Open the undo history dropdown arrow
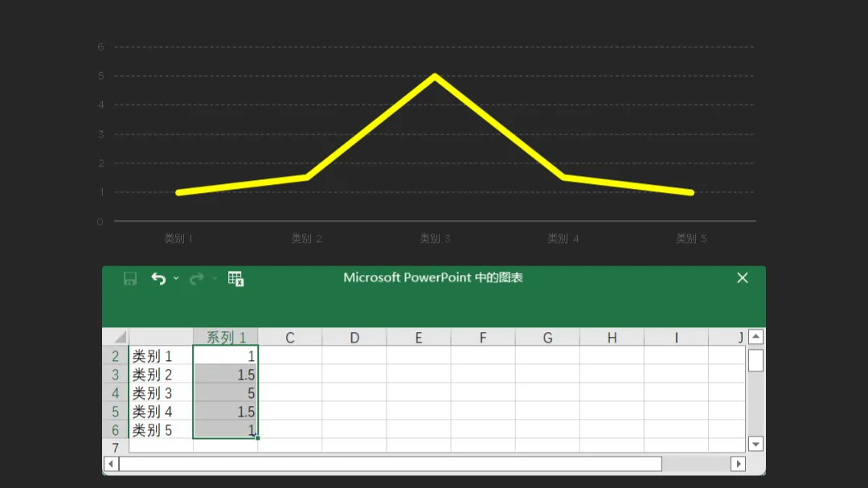The height and width of the screenshot is (488, 868). [x=176, y=278]
